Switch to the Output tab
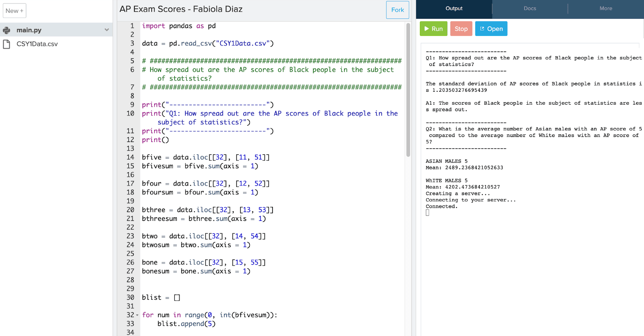 click(x=454, y=8)
